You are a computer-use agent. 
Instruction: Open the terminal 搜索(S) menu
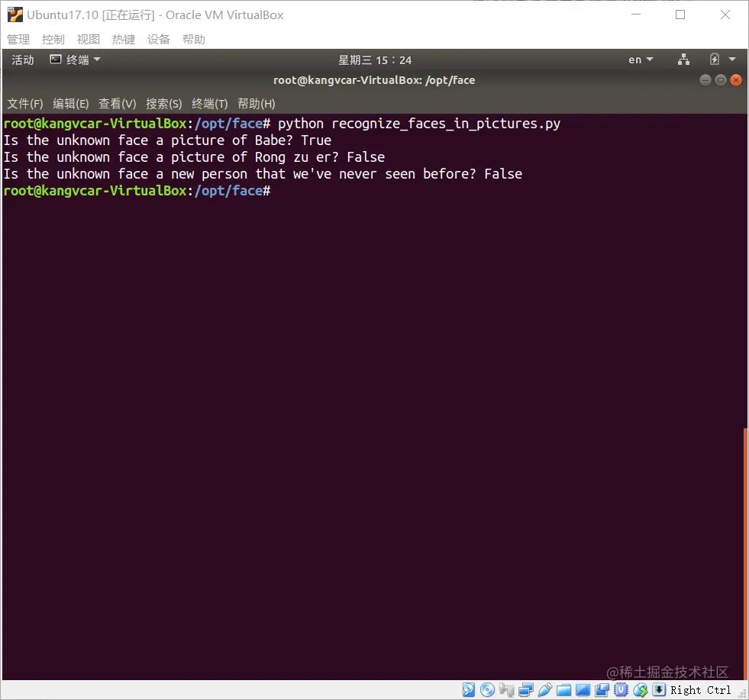[164, 104]
